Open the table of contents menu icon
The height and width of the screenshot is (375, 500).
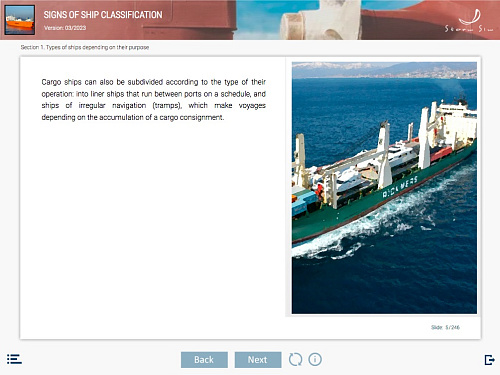14,359
